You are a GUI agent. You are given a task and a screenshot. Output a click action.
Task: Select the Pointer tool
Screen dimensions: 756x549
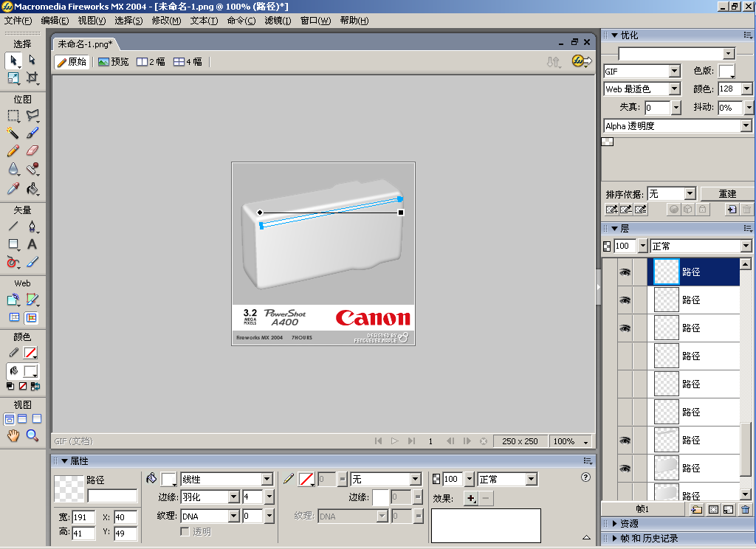(x=13, y=61)
